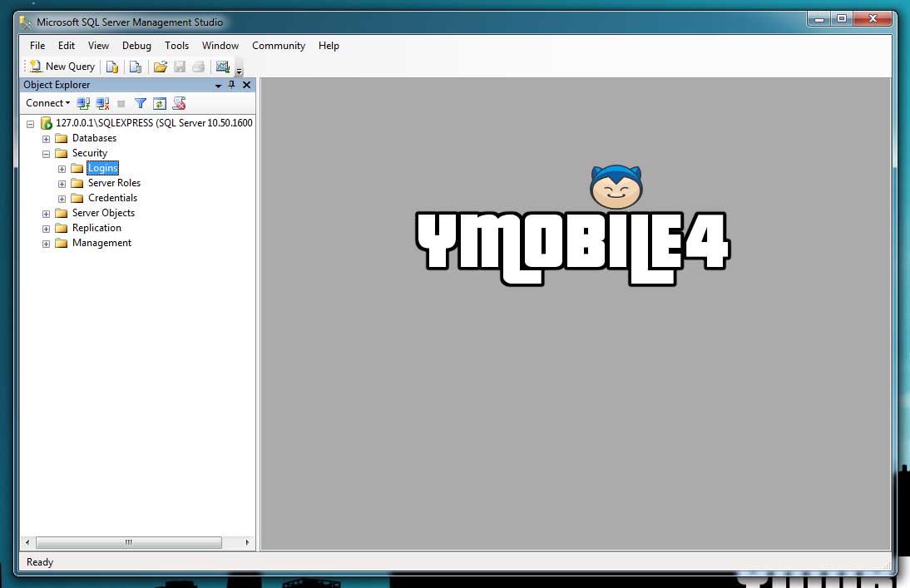Click the script with red cross icon
Image resolution: width=910 pixels, height=588 pixels.
(x=180, y=103)
